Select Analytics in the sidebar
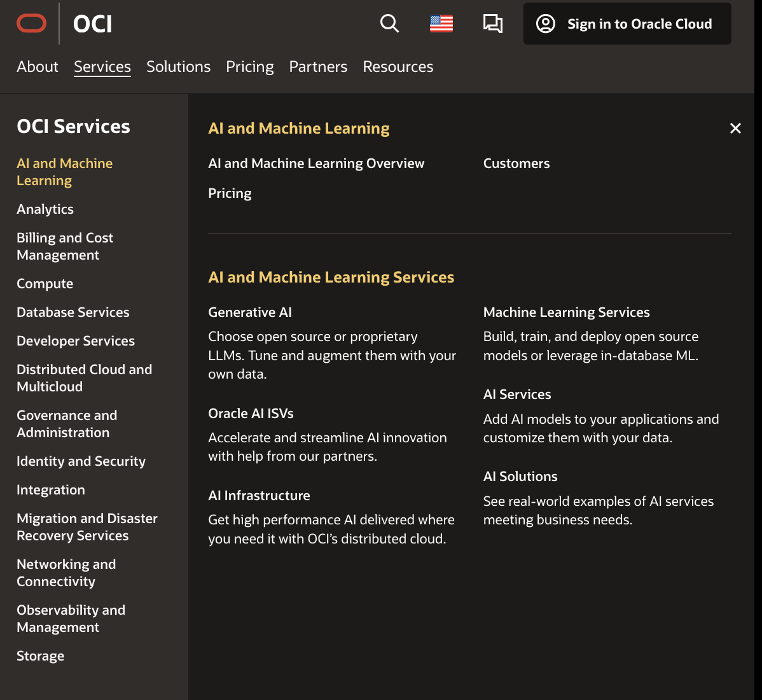Viewport: 762px width, 700px height. coord(45,209)
